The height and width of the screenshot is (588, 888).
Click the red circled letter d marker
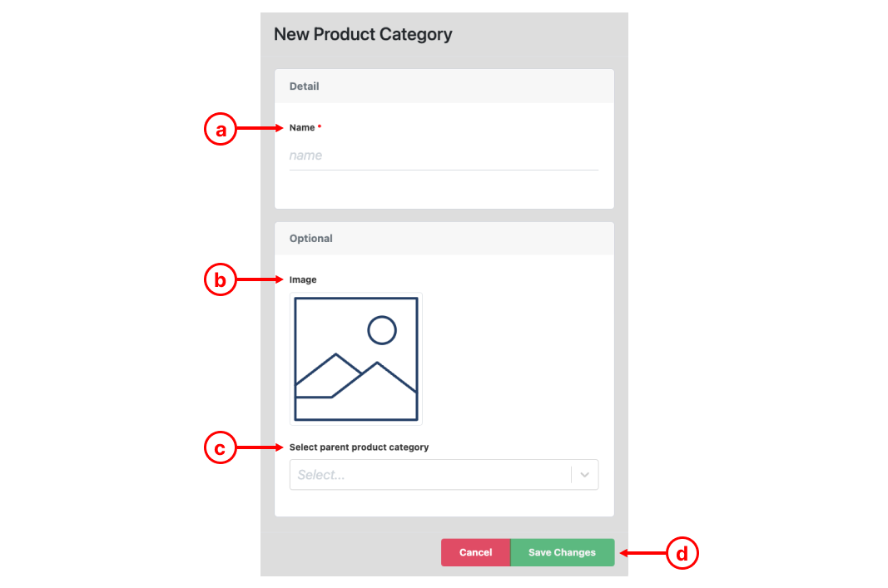click(x=682, y=553)
